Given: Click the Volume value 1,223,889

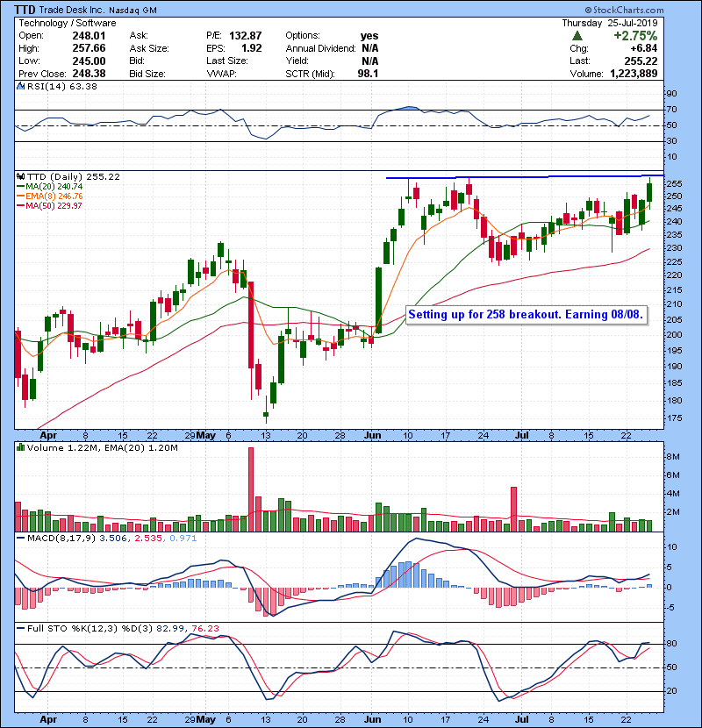Looking at the screenshot, I should (634, 74).
